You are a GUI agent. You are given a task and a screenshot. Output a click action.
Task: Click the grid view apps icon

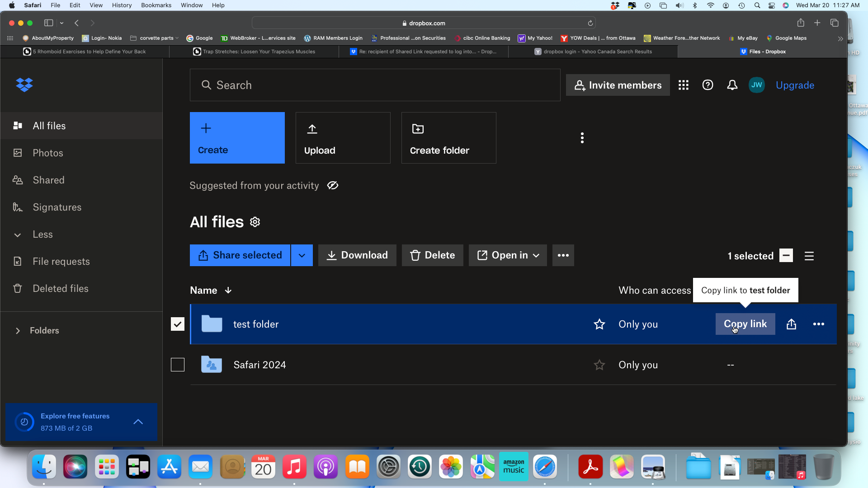point(683,84)
